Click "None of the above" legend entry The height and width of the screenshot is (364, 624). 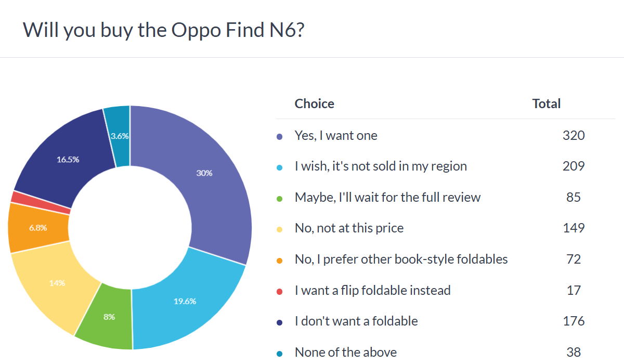[345, 352]
